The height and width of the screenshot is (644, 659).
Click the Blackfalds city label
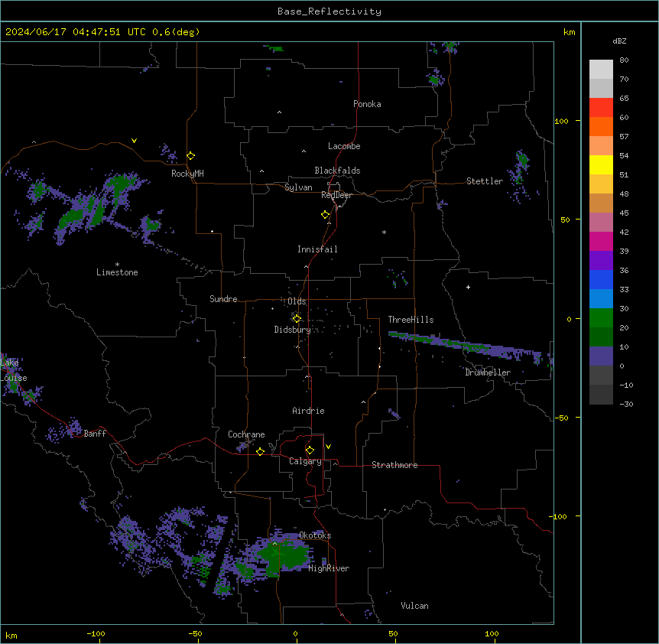[x=337, y=171]
